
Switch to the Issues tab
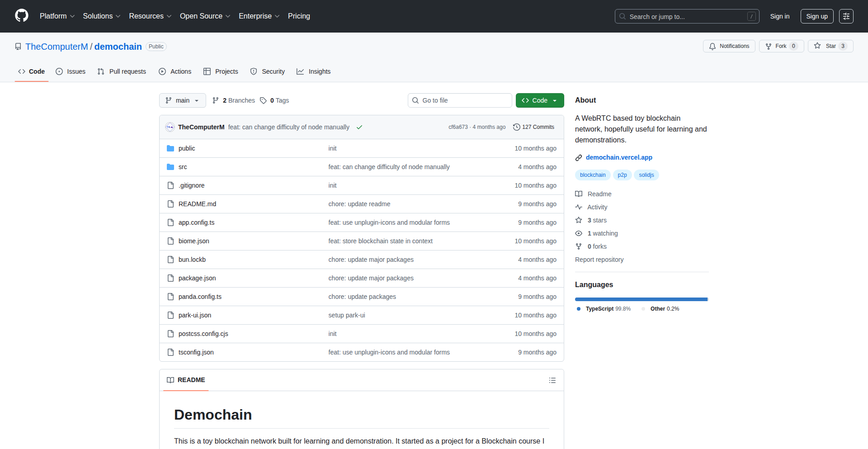71,71
